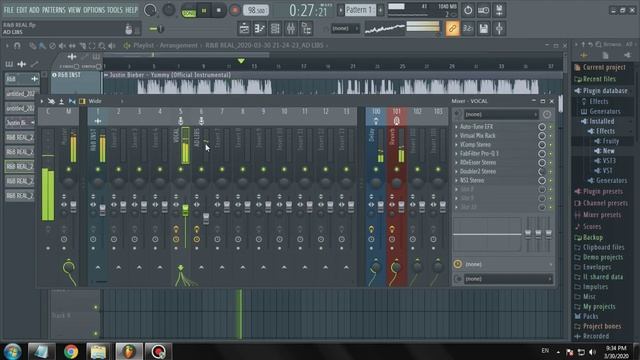Image resolution: width=640 pixels, height=360 pixels.
Task: Open the playlist view icon in toolbar
Action: (x=244, y=29)
